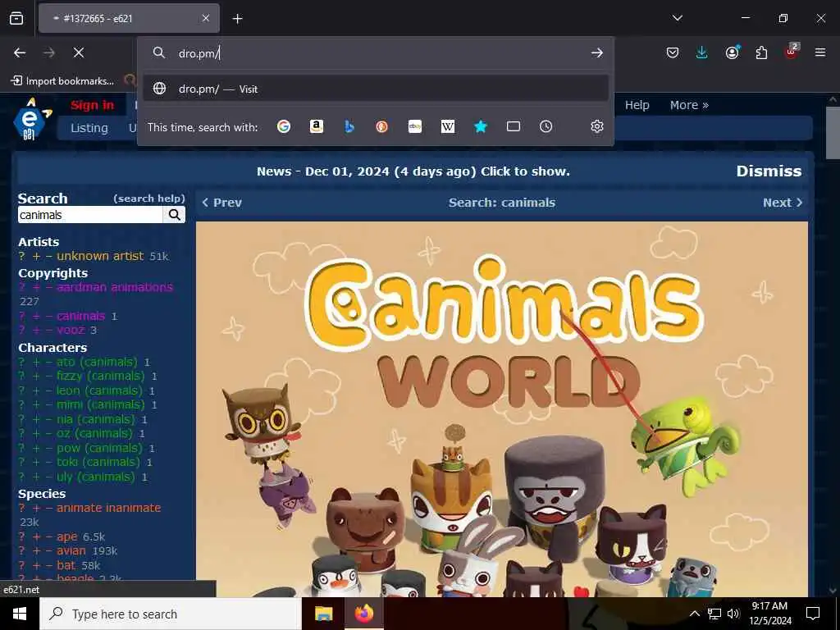Search this time with eBay
840x630 pixels.
point(414,126)
